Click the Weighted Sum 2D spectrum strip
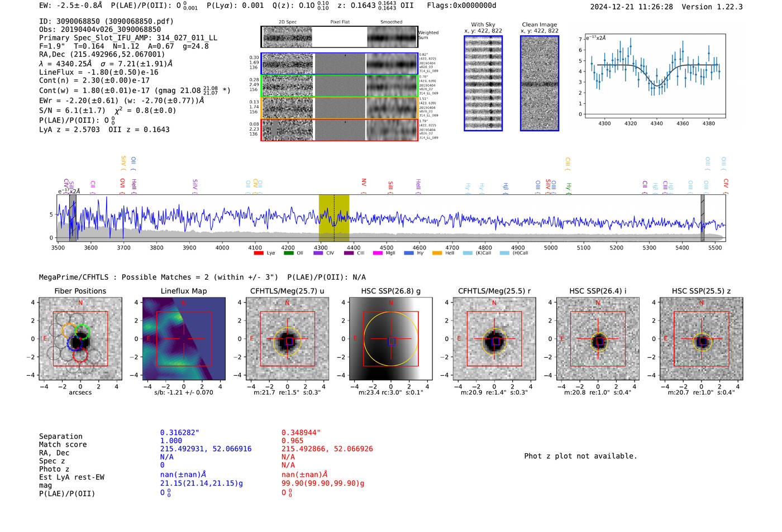782x532 pixels. click(x=340, y=37)
